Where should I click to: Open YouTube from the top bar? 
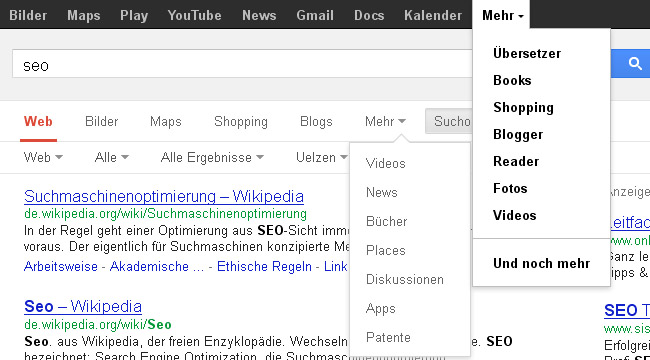pos(194,16)
